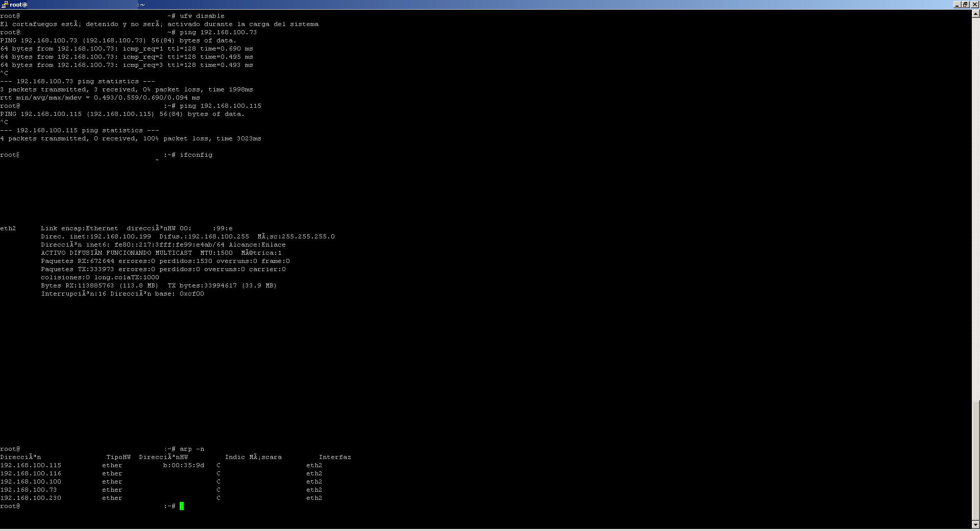Viewport: 980px width, 531px height.
Task: Click the scrollbar down arrow
Action: click(x=976, y=524)
